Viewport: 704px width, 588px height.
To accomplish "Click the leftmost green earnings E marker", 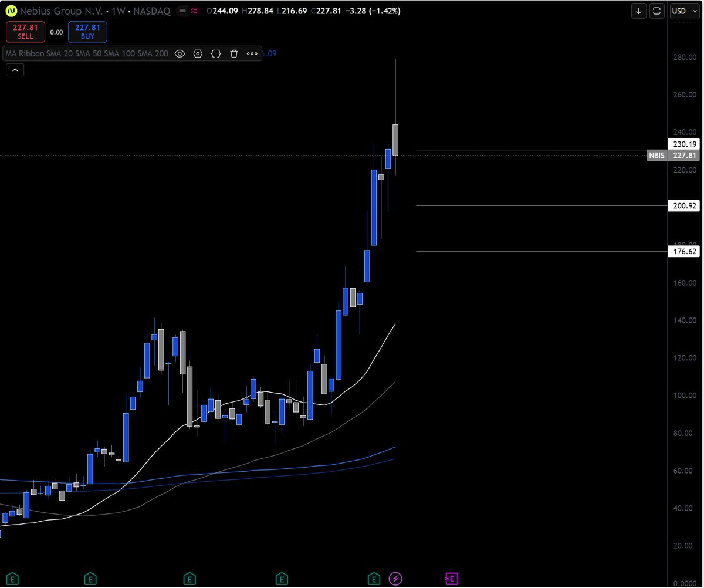I will coord(11,579).
